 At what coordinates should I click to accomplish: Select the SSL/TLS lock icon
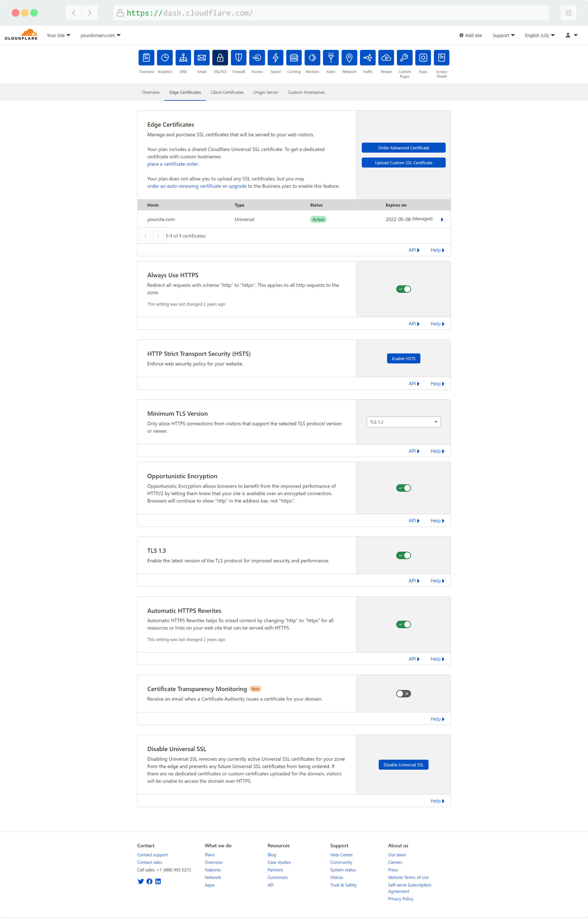(x=220, y=58)
